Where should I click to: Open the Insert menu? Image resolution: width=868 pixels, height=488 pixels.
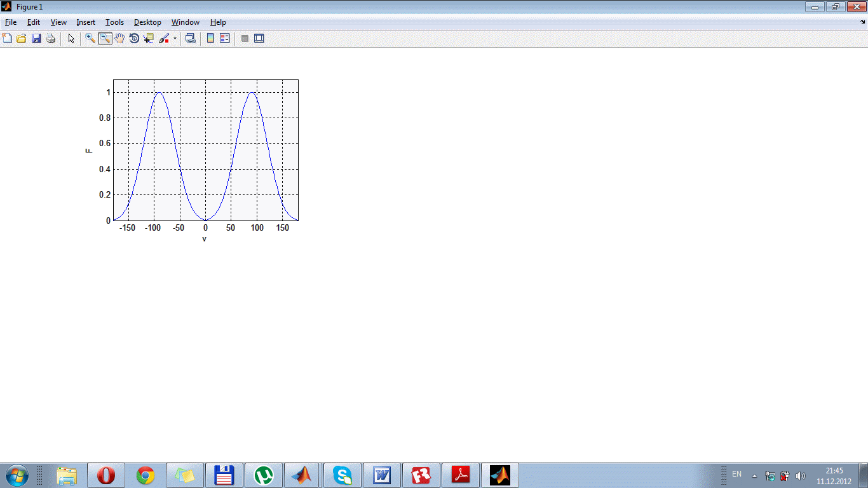86,22
